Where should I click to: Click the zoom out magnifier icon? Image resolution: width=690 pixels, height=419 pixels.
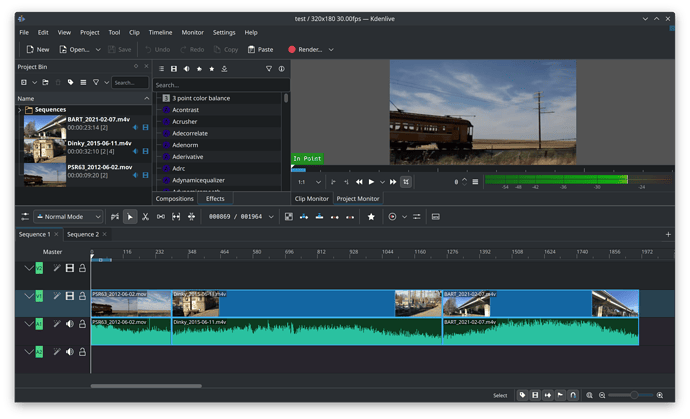click(x=602, y=395)
